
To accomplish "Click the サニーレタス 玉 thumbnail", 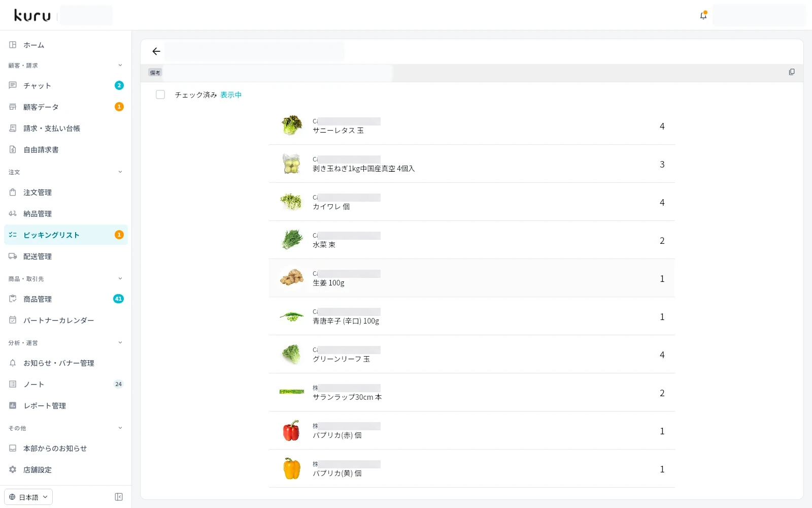I will point(292,125).
